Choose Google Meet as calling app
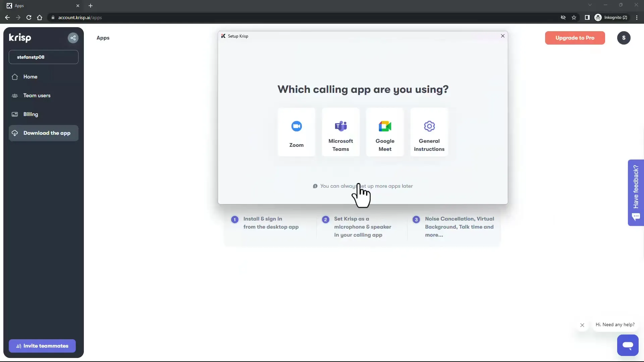Viewport: 644px width, 362px height. tap(385, 132)
